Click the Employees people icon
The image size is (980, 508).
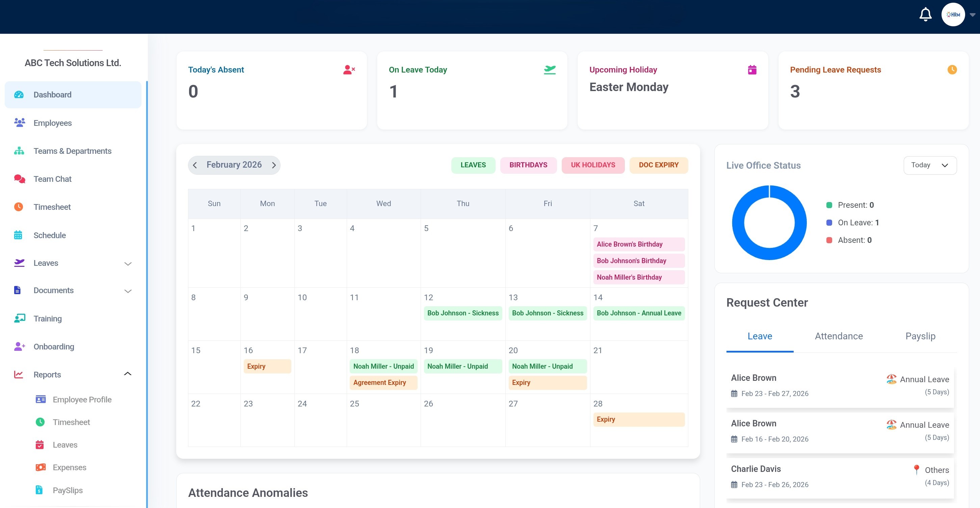point(19,122)
